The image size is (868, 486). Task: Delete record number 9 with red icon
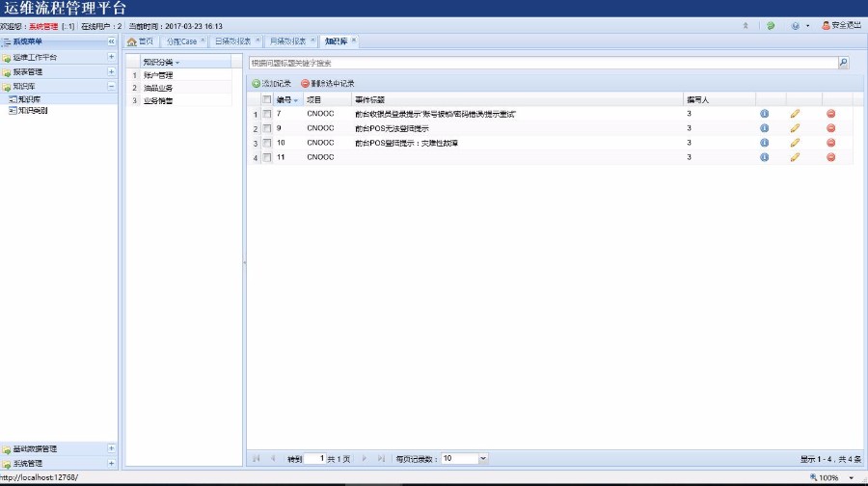(x=831, y=128)
